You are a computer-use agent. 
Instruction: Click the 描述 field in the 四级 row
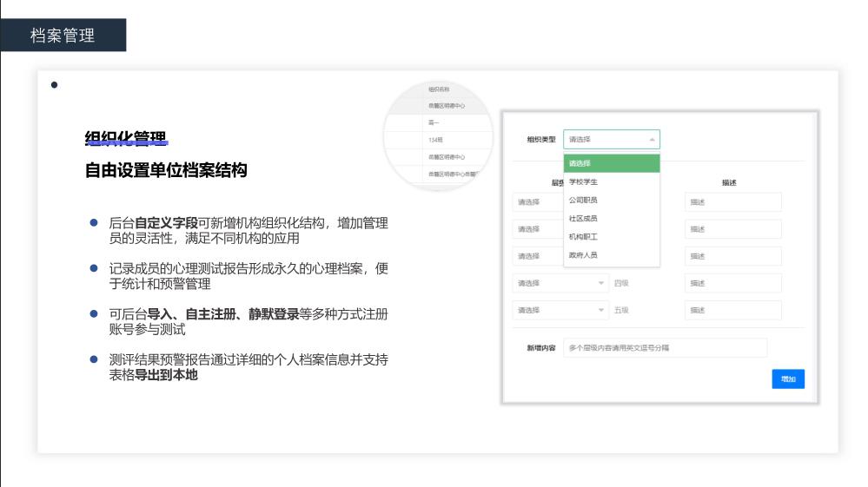[x=733, y=283]
